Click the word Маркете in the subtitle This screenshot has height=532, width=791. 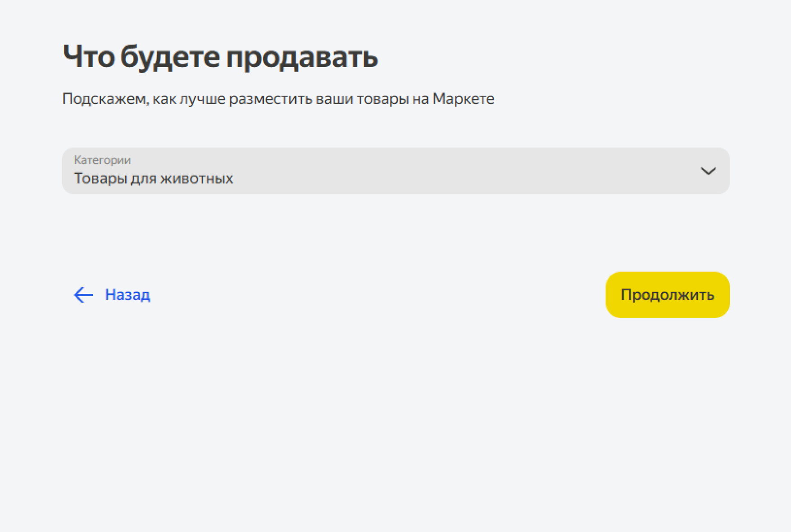pyautogui.click(x=463, y=99)
